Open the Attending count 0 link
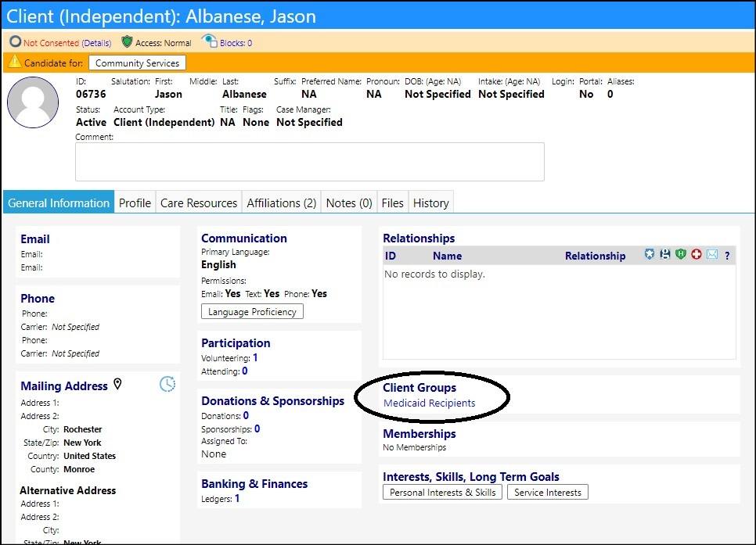This screenshot has width=756, height=545. pyautogui.click(x=245, y=371)
